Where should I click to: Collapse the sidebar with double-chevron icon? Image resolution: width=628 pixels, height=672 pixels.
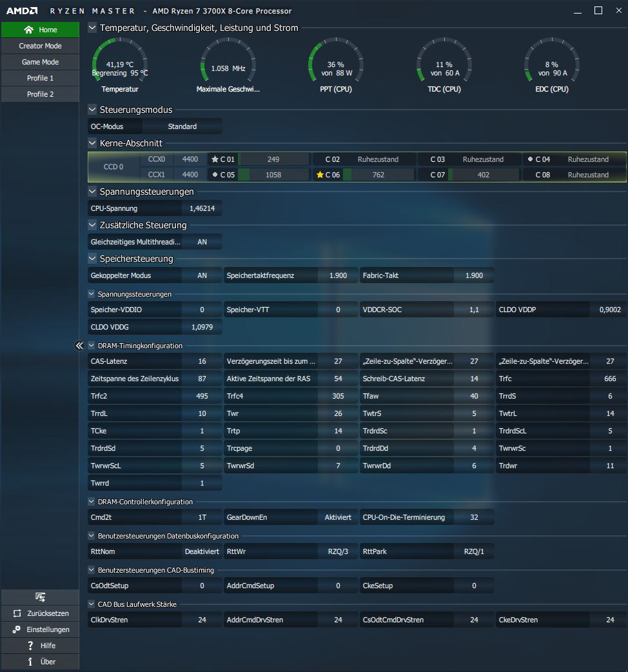[x=79, y=346]
